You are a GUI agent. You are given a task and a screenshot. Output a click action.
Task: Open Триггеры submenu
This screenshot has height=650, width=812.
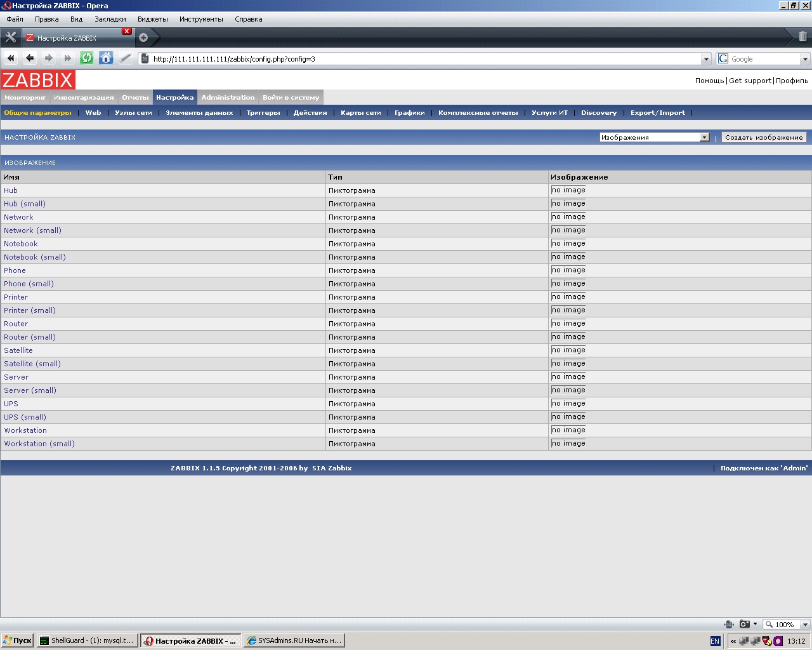(263, 113)
